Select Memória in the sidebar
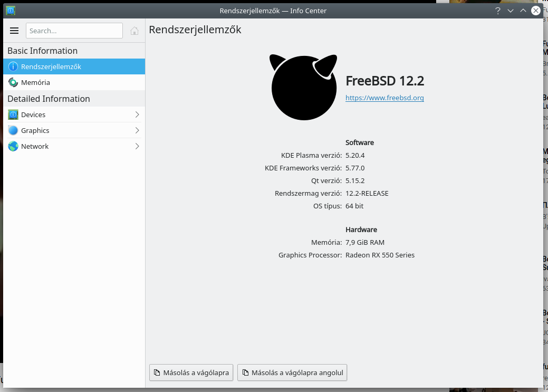 point(74,82)
